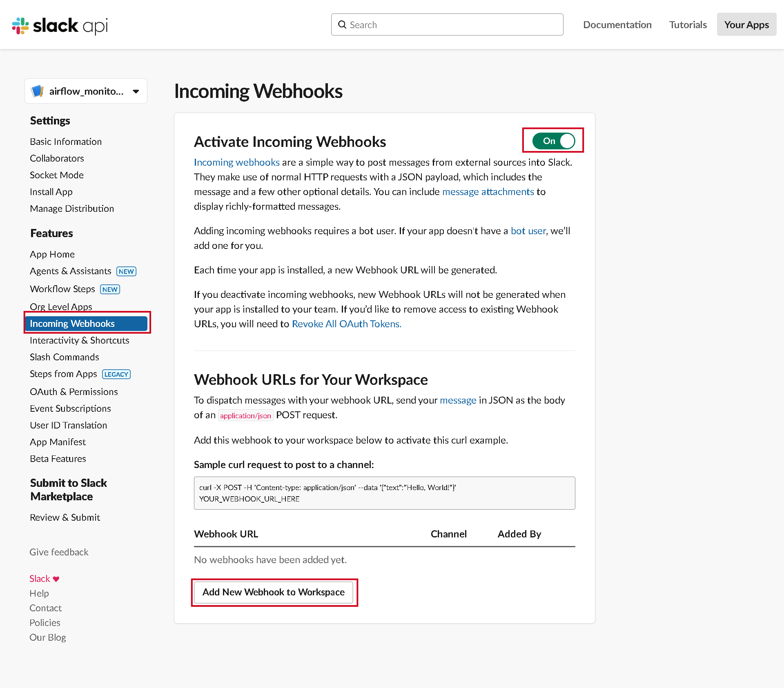Image resolution: width=784 pixels, height=688 pixels.
Task: Click the sample curl request box
Action: point(384,493)
